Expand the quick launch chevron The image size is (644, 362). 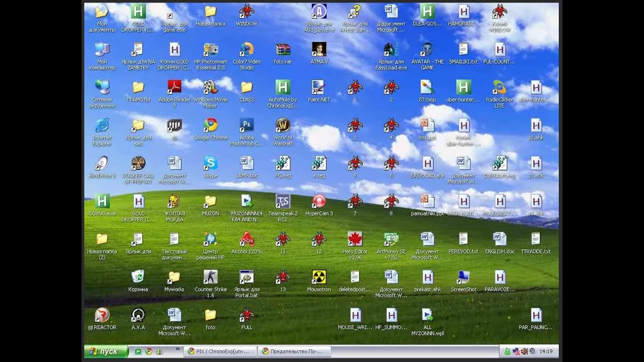[x=177, y=349]
